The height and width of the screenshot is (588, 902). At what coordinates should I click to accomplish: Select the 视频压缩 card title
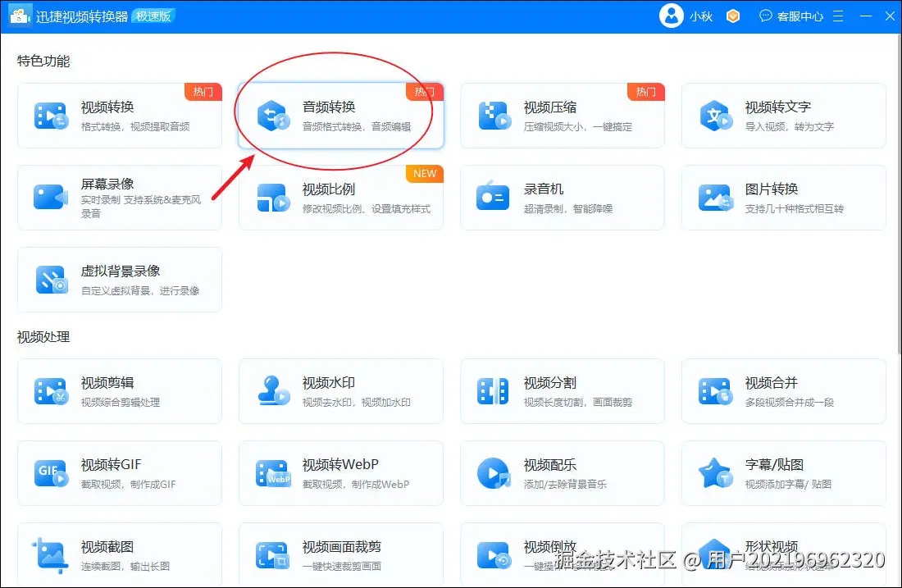(550, 107)
